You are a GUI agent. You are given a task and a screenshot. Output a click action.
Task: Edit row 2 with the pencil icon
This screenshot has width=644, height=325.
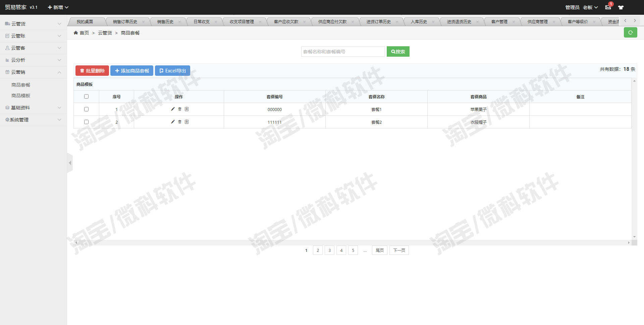(173, 122)
